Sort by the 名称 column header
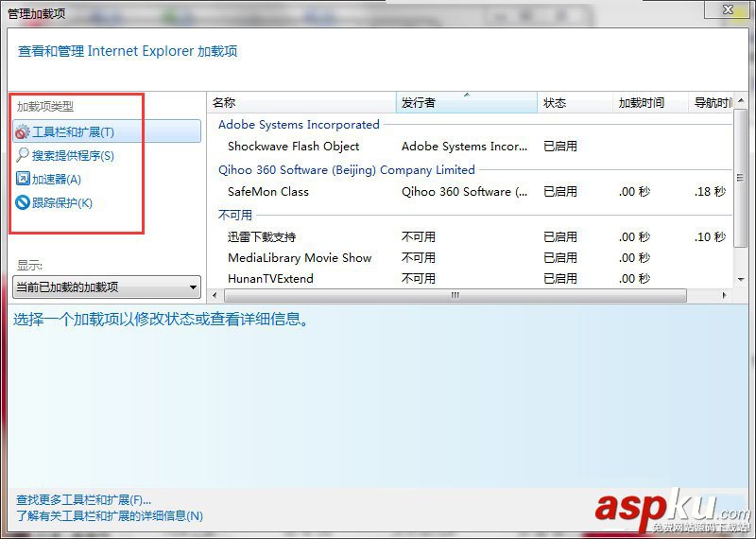The height and width of the screenshot is (539, 756). (x=302, y=102)
